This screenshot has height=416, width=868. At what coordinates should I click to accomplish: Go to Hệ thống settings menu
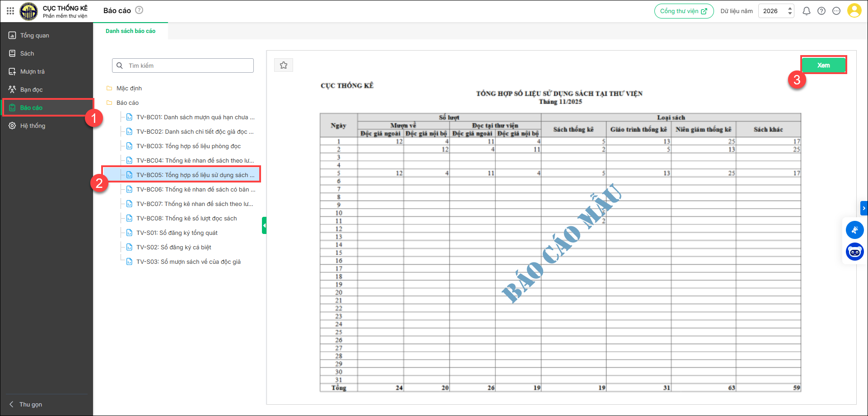pyautogui.click(x=33, y=126)
